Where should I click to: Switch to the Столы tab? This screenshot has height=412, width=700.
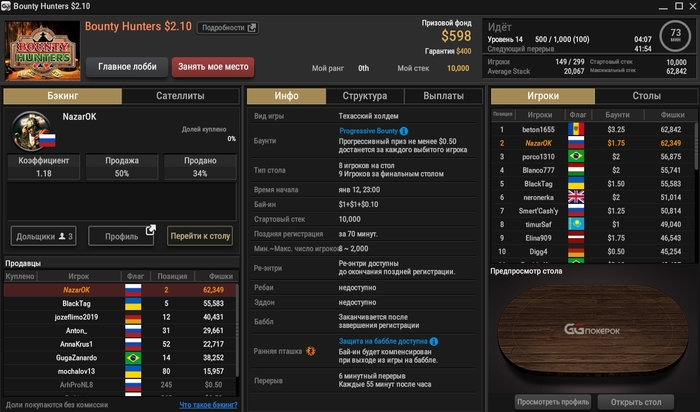(x=646, y=96)
